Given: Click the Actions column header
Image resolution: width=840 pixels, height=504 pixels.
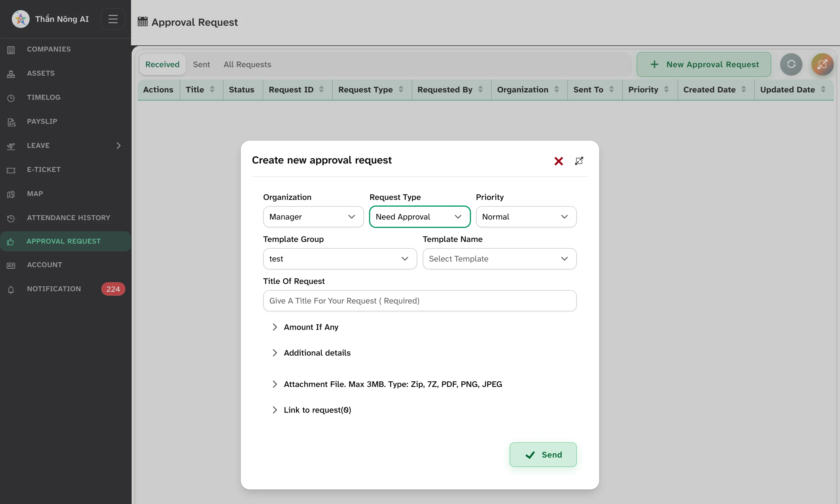Looking at the screenshot, I should click(158, 89).
